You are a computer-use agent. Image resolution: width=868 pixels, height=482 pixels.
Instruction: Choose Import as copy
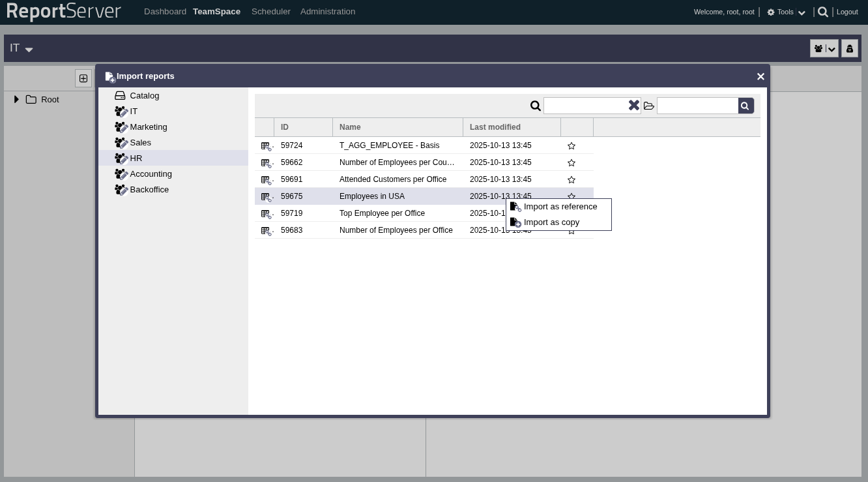(x=551, y=222)
